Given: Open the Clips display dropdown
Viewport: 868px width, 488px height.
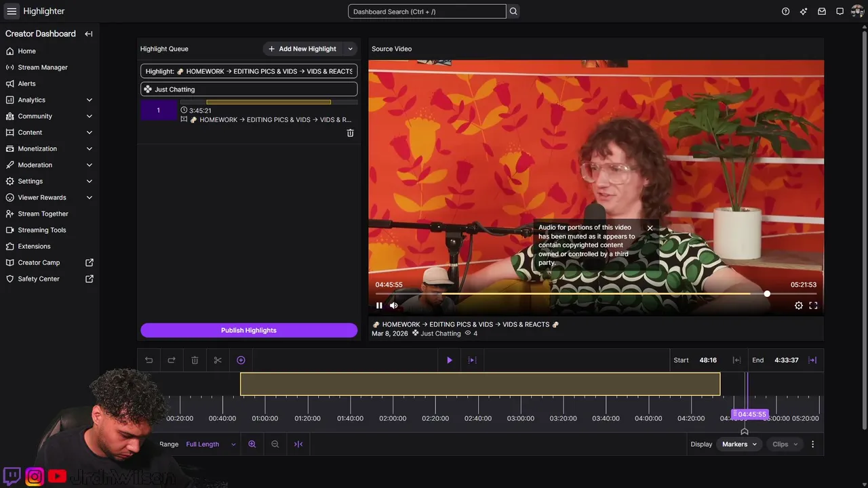Looking at the screenshot, I should (785, 444).
